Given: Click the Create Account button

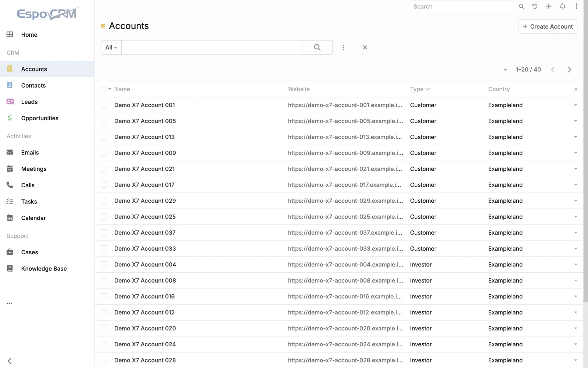Looking at the screenshot, I should tap(548, 26).
